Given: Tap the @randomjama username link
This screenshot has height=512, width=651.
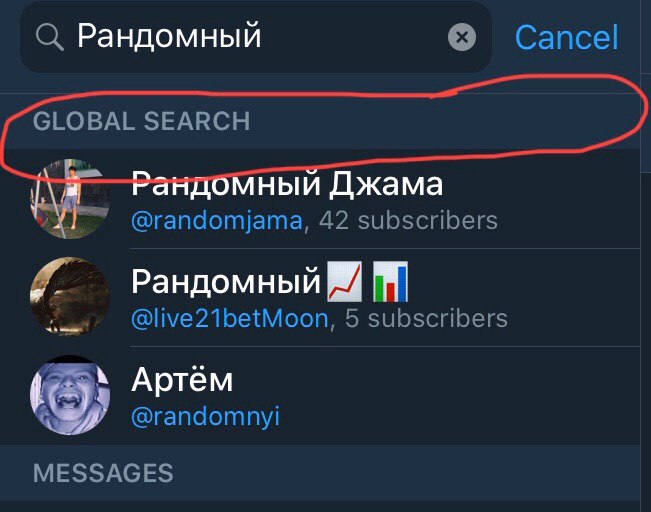Looking at the screenshot, I should point(217,221).
